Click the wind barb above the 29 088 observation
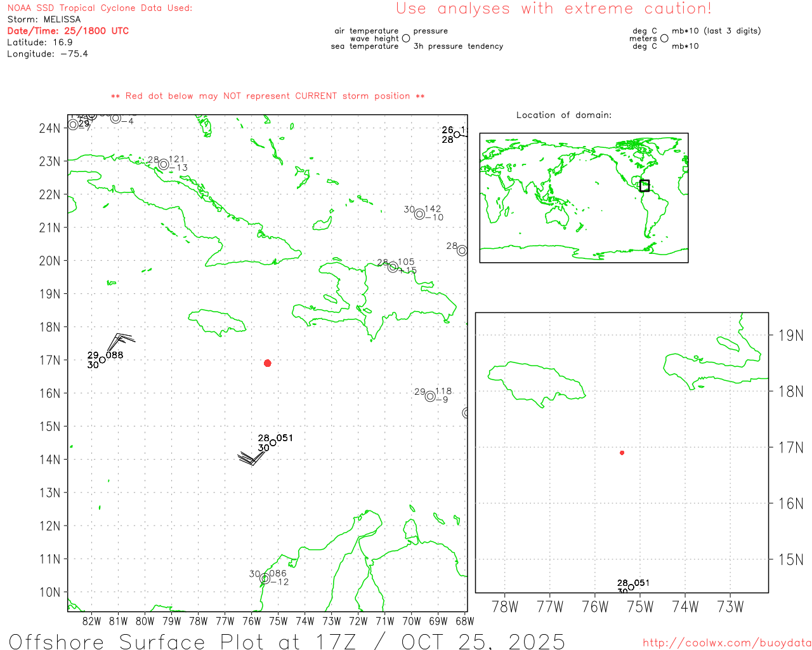The width and height of the screenshot is (812, 650). pyautogui.click(x=121, y=342)
